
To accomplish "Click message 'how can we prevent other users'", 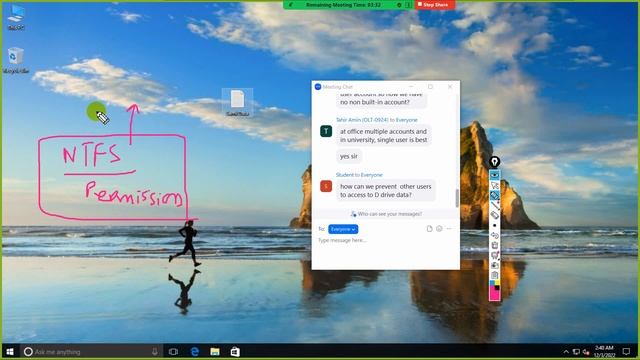I will pos(386,191).
